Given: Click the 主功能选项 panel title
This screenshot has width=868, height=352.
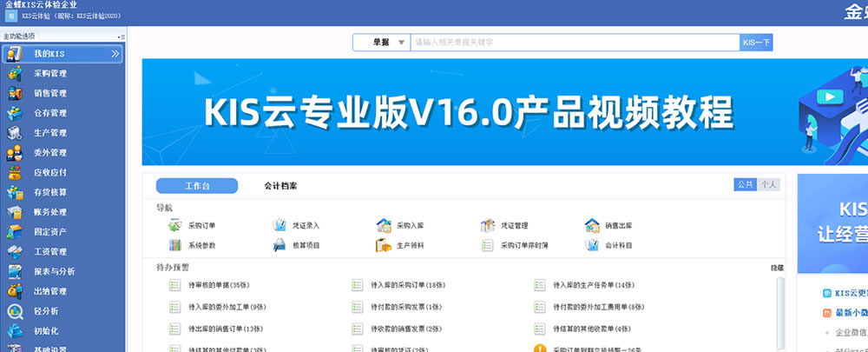Looking at the screenshot, I should point(19,36).
